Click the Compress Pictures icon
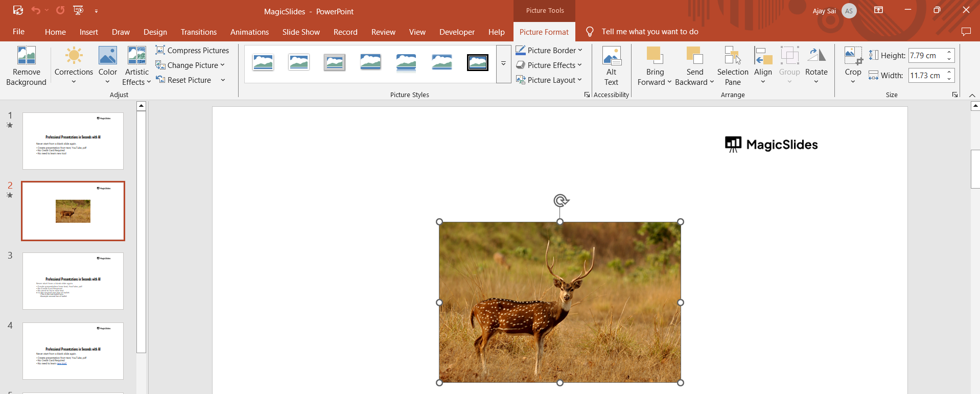The height and width of the screenshot is (394, 980). 160,50
